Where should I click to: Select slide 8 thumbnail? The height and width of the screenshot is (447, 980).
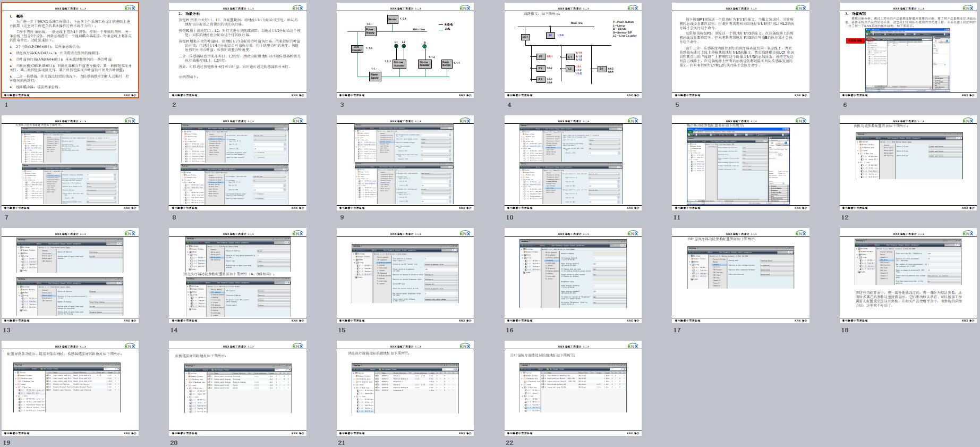tap(237, 163)
